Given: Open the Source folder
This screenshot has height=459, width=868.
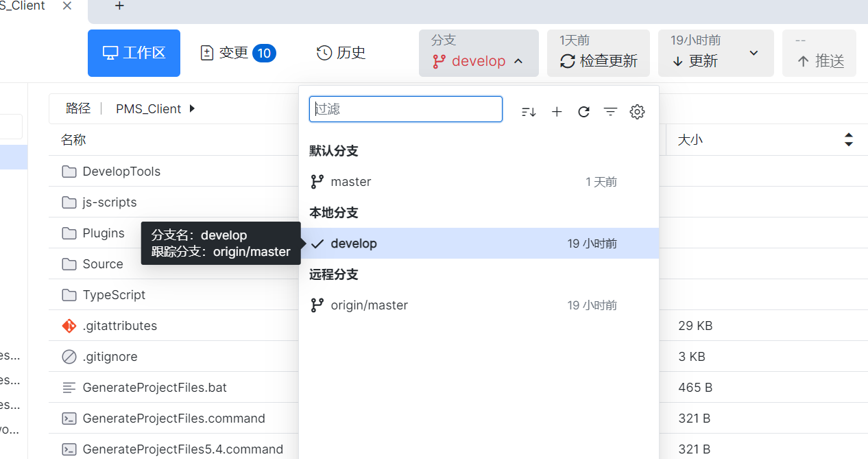Looking at the screenshot, I should [103, 264].
